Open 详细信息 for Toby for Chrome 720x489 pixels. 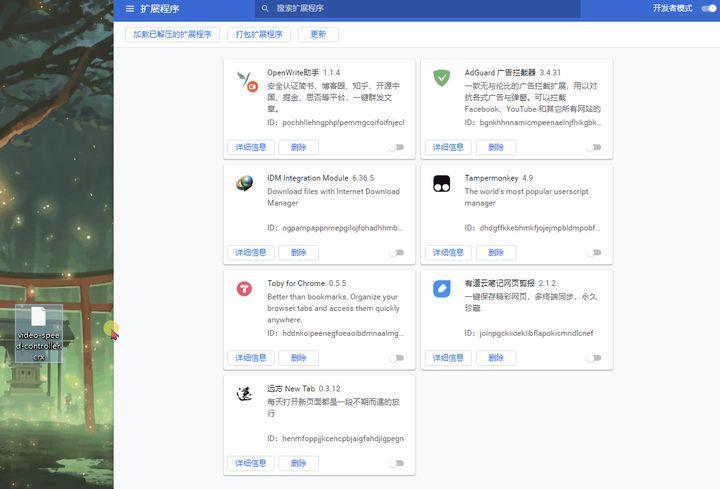tap(251, 358)
